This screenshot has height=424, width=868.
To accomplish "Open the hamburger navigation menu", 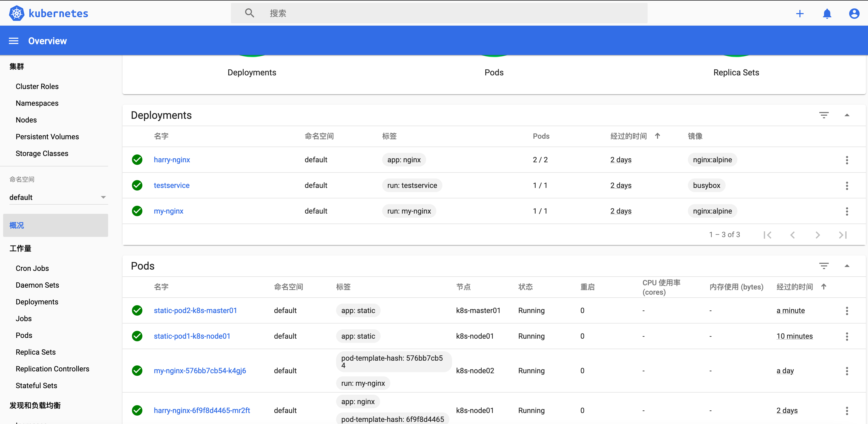I will (13, 41).
